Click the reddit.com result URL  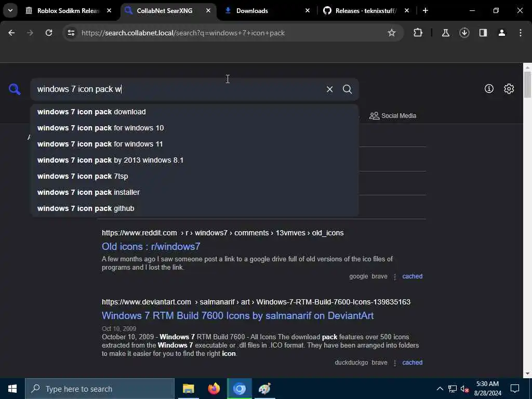(x=222, y=233)
